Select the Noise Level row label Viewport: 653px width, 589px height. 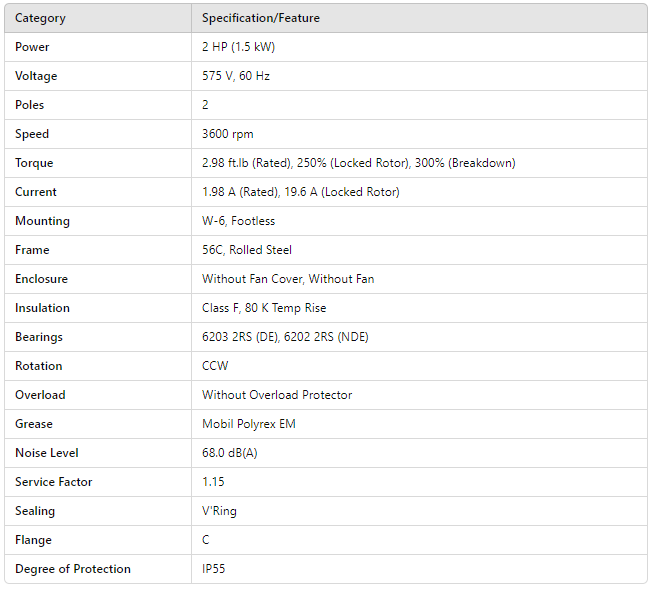pyautogui.click(x=47, y=453)
